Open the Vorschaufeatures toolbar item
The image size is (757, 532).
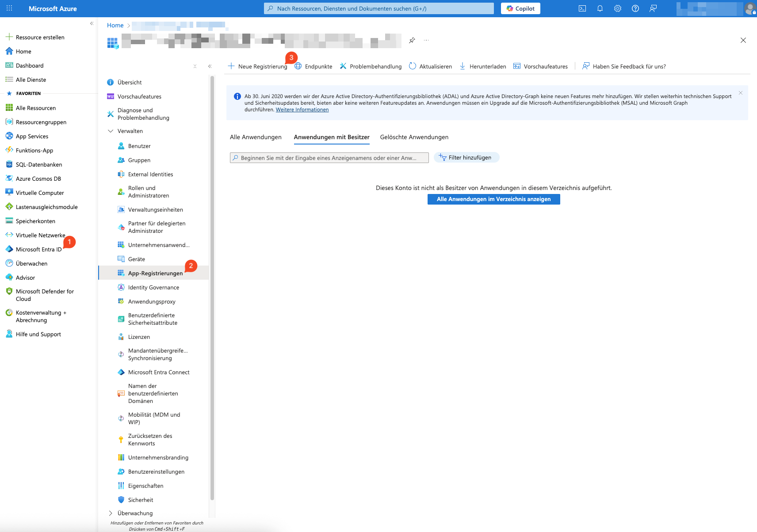pos(540,66)
